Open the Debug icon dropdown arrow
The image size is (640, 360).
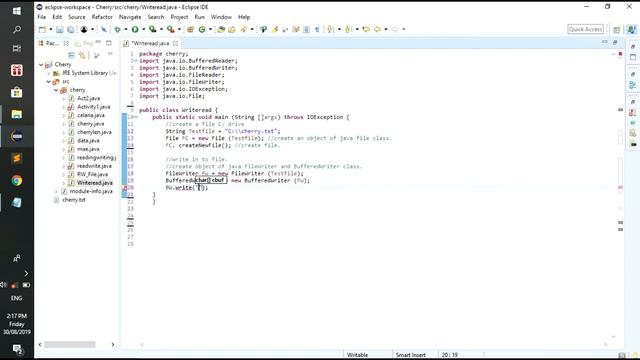pyautogui.click(x=126, y=29)
